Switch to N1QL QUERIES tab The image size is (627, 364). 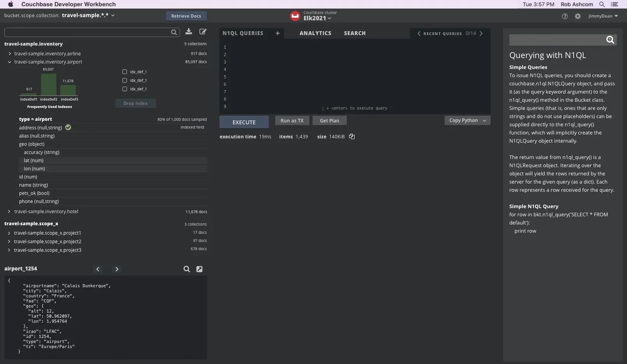[x=243, y=33]
